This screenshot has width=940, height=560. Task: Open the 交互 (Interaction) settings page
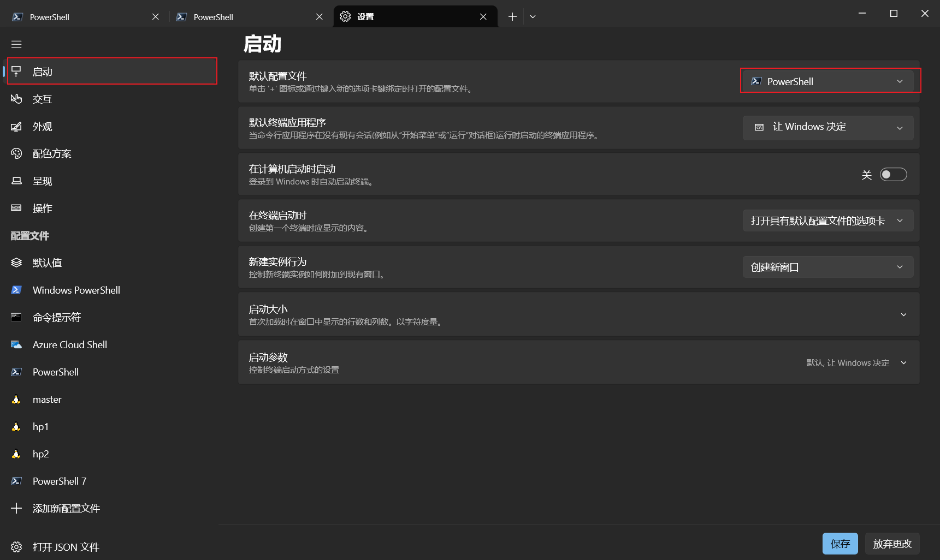pos(42,99)
